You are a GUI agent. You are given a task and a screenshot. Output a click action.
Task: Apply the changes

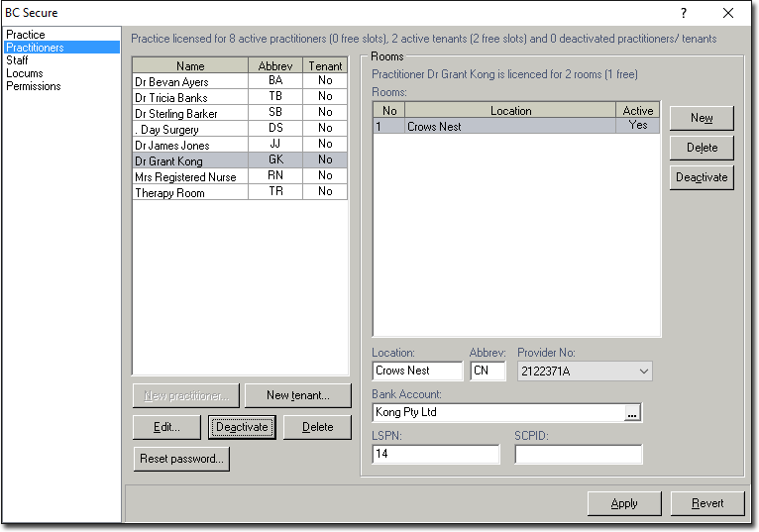(x=623, y=503)
